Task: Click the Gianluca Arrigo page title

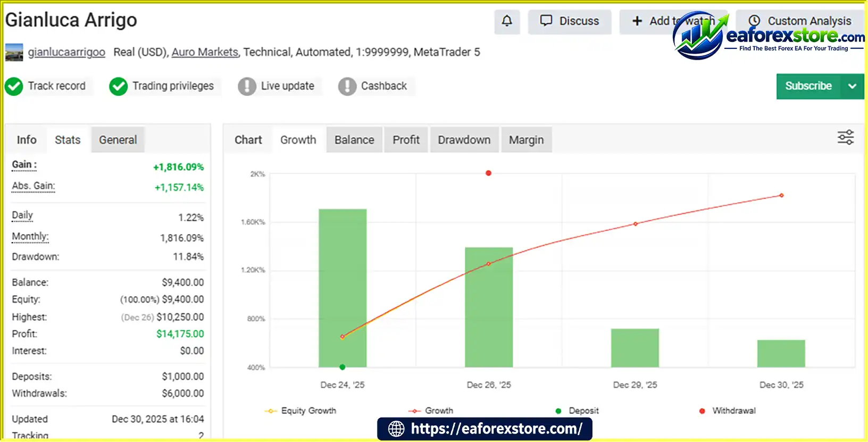Action: pyautogui.click(x=71, y=20)
